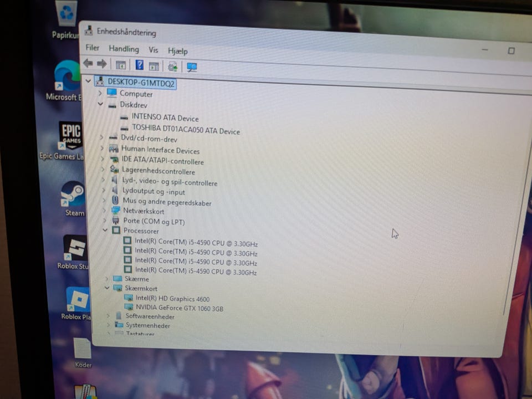Click the Device Manager title bar icon
Screen dimensions: 532x399
pos(89,30)
